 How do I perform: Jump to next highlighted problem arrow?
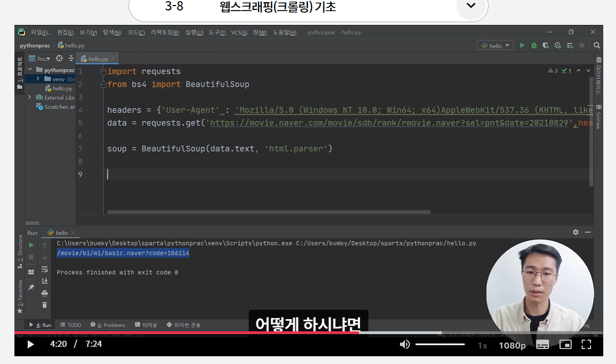pos(588,71)
